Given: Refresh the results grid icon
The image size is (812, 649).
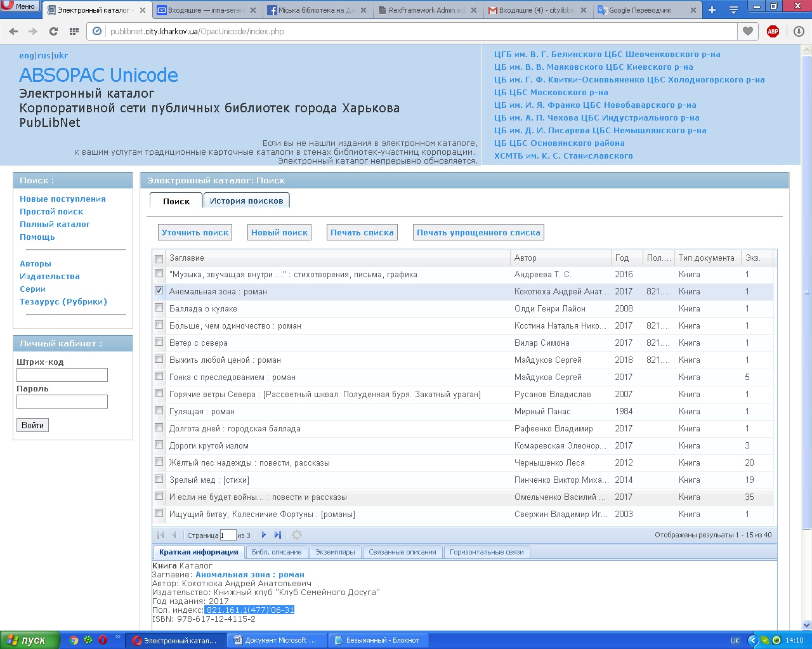Looking at the screenshot, I should 297,535.
